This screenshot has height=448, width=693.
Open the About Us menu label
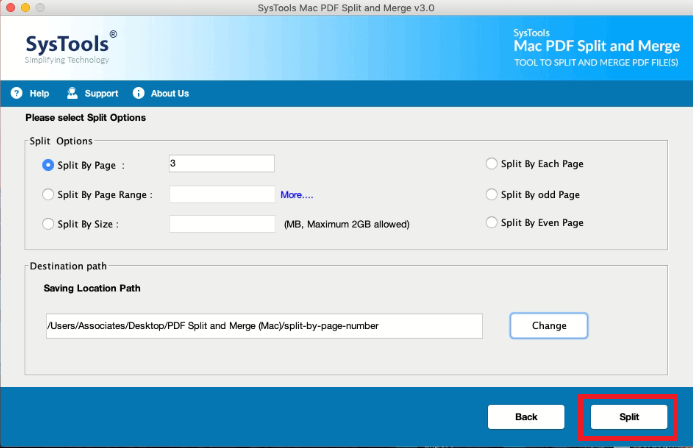170,94
